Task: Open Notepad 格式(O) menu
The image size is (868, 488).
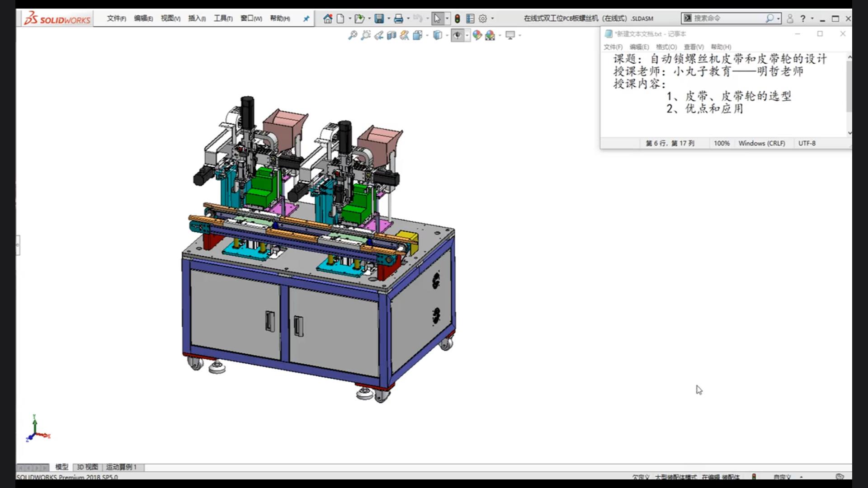Action: click(x=666, y=47)
